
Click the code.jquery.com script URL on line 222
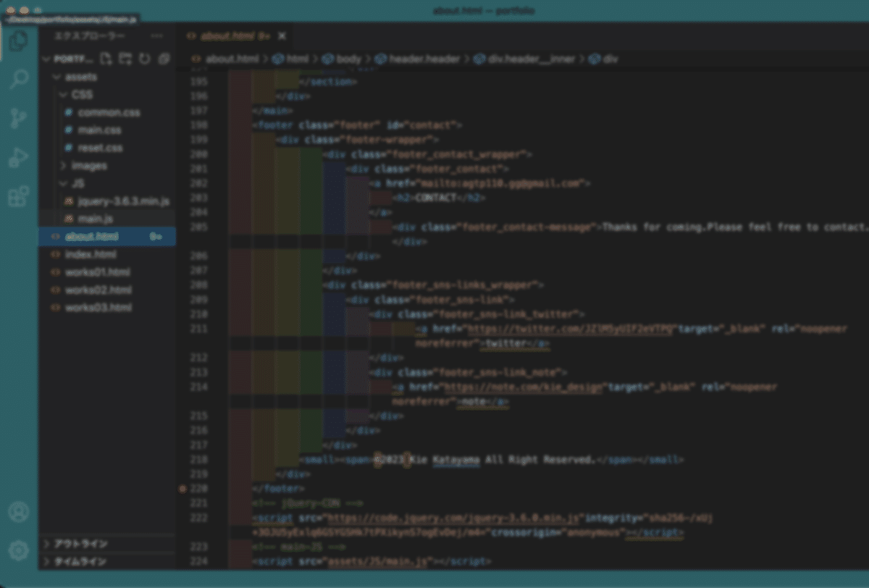[455, 518]
